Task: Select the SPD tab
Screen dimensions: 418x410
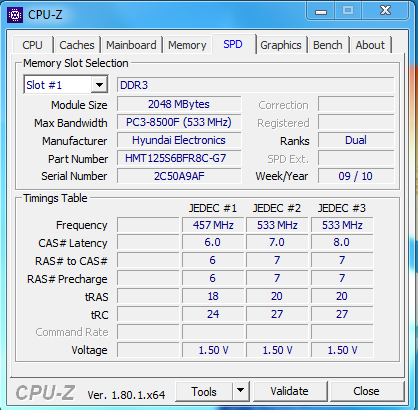Action: click(x=233, y=44)
